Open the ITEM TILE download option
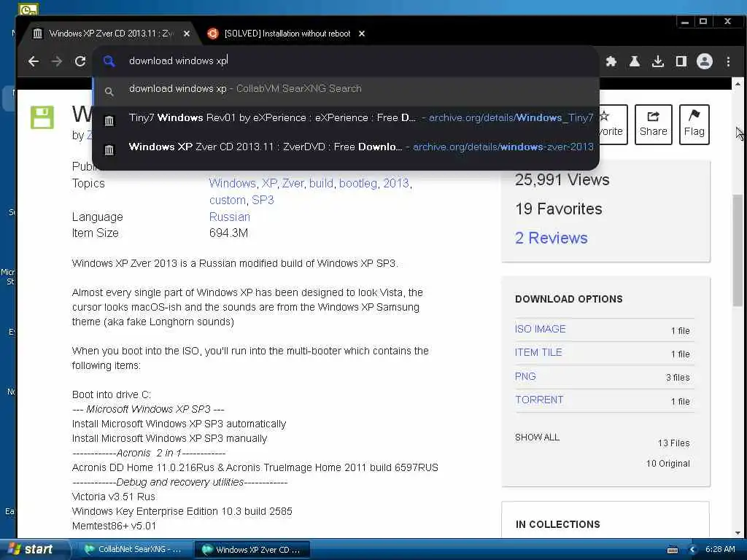Image resolution: width=747 pixels, height=560 pixels. tap(538, 352)
